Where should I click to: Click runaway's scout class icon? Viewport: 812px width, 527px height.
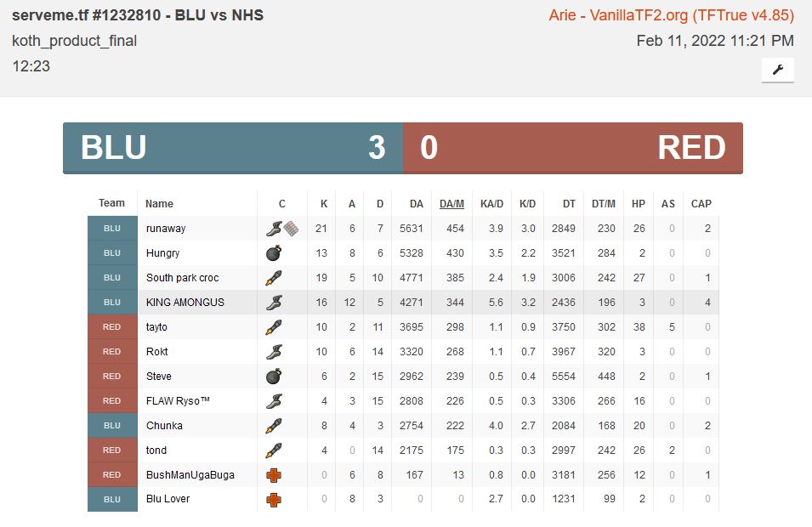click(274, 229)
